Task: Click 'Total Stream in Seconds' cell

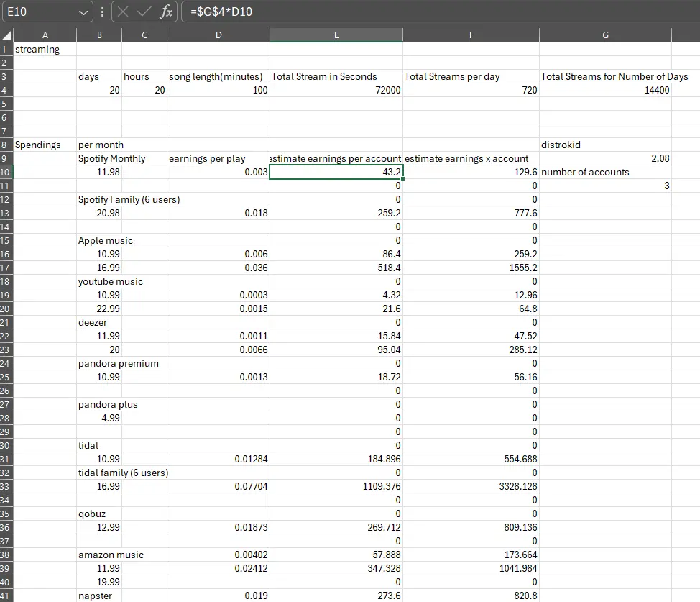Action: [x=336, y=76]
